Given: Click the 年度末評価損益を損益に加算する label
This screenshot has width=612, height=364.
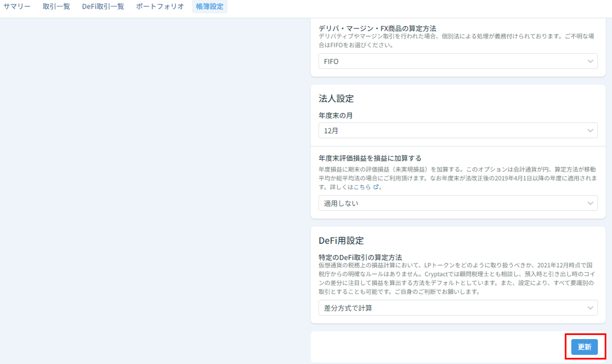Looking at the screenshot, I should 370,158.
